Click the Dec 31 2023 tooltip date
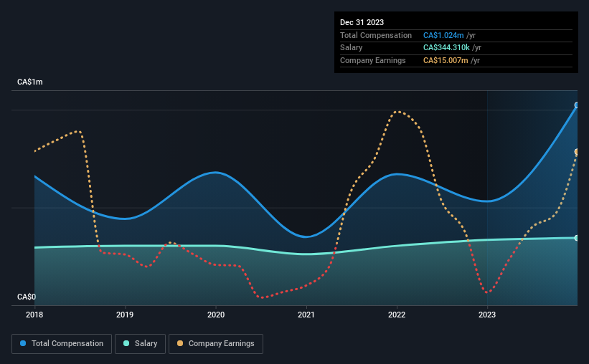The image size is (589, 364). click(362, 22)
